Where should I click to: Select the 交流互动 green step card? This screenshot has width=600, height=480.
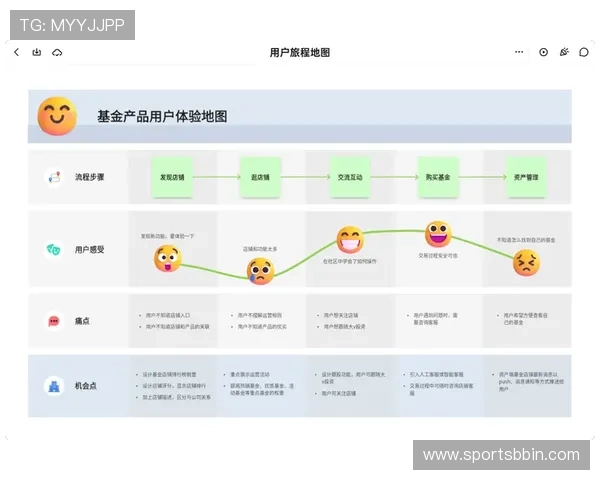coord(350,177)
